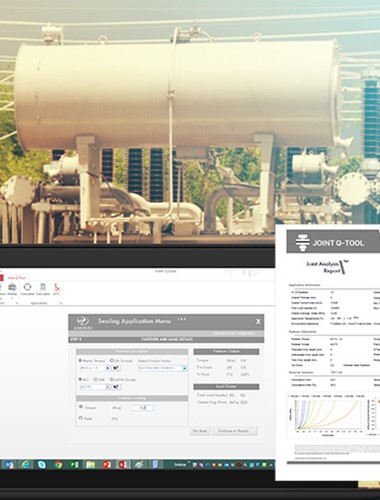Launch Google Chrome from the taskbar
380x500 pixels.
[58, 464]
